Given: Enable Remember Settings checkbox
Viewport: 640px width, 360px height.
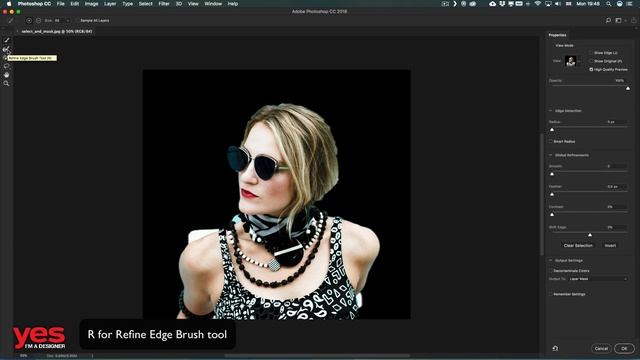Looking at the screenshot, I should point(551,294).
